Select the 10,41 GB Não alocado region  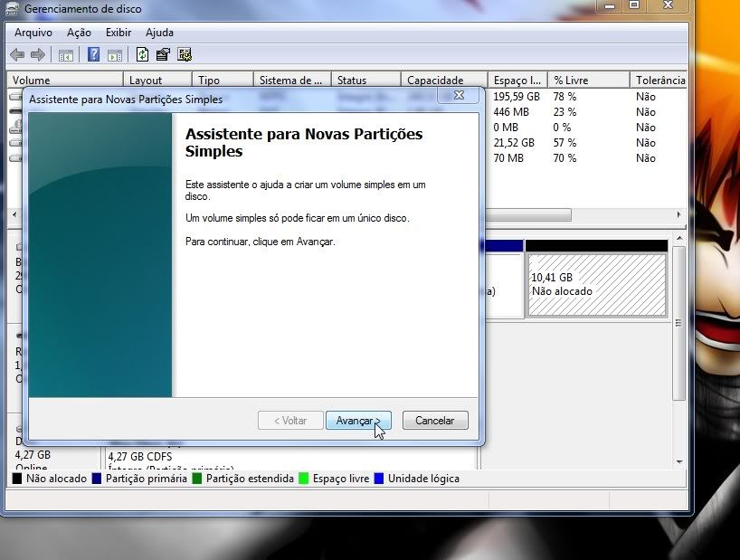(x=596, y=284)
